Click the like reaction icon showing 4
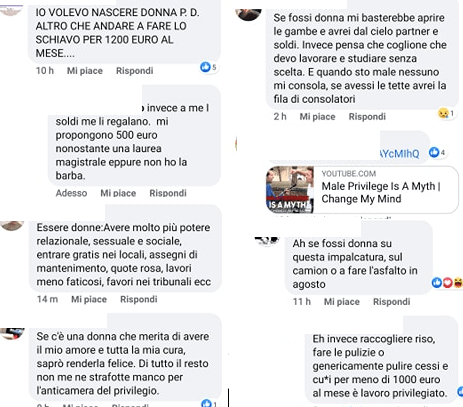Screen dimensions: 463x407 point(434,152)
